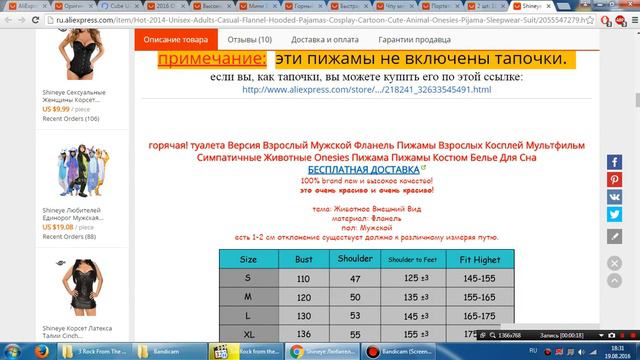Open the '3 Rock From The...' folder taskbar item
The image size is (640, 360).
[x=95, y=351]
